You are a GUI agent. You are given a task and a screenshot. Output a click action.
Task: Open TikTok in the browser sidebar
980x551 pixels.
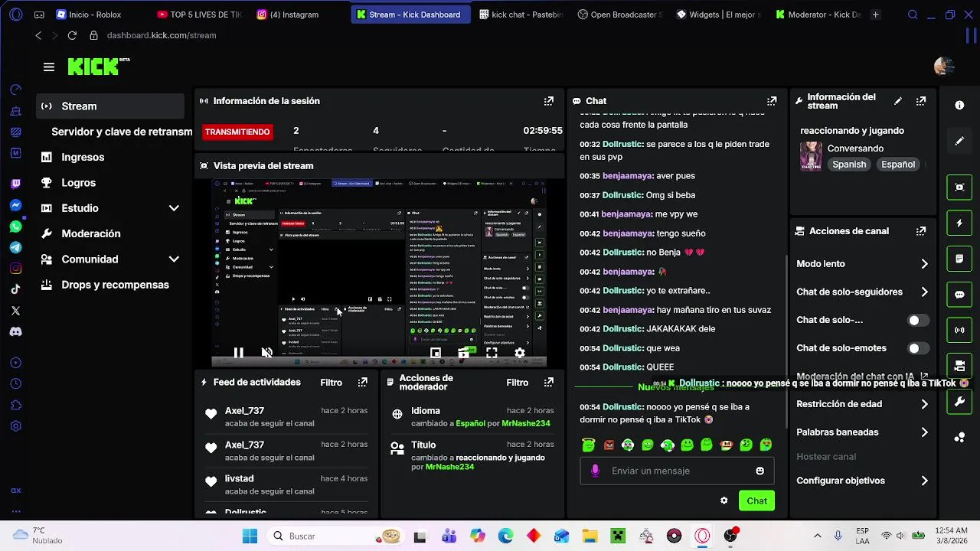point(15,289)
